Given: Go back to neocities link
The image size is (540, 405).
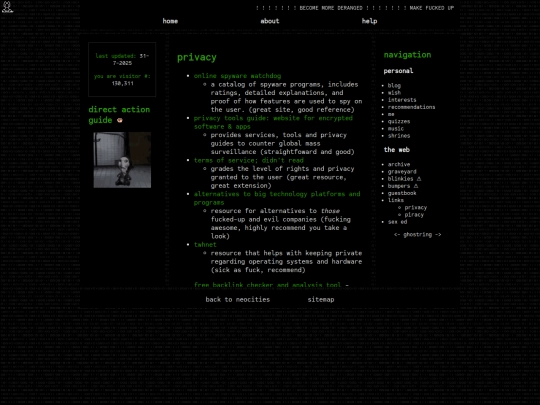Looking at the screenshot, I should tap(238, 300).
